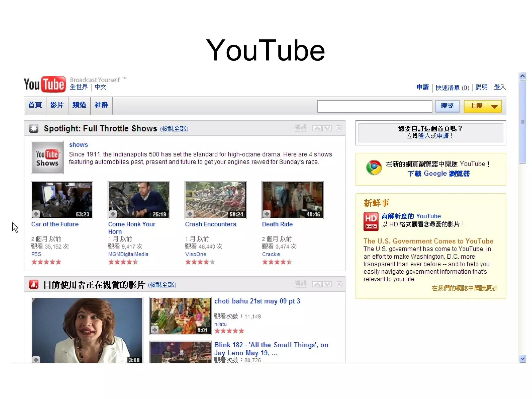
Task: Open the 上傳 upload dropdown arrow
Action: point(495,106)
